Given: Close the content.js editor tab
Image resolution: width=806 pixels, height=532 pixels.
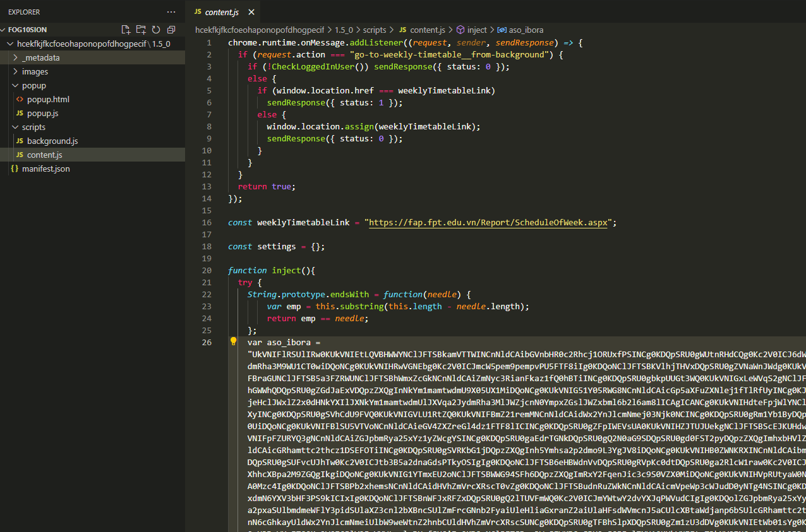Looking at the screenshot, I should point(251,12).
